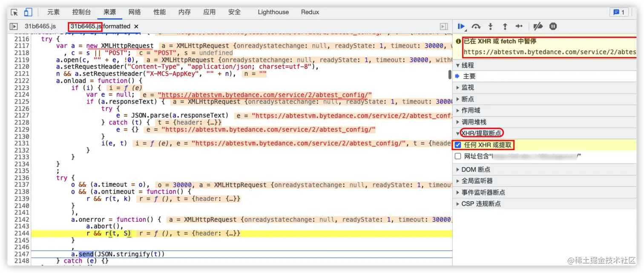Open the Redux tab
This screenshot has width=644, height=273.
pos(310,12)
